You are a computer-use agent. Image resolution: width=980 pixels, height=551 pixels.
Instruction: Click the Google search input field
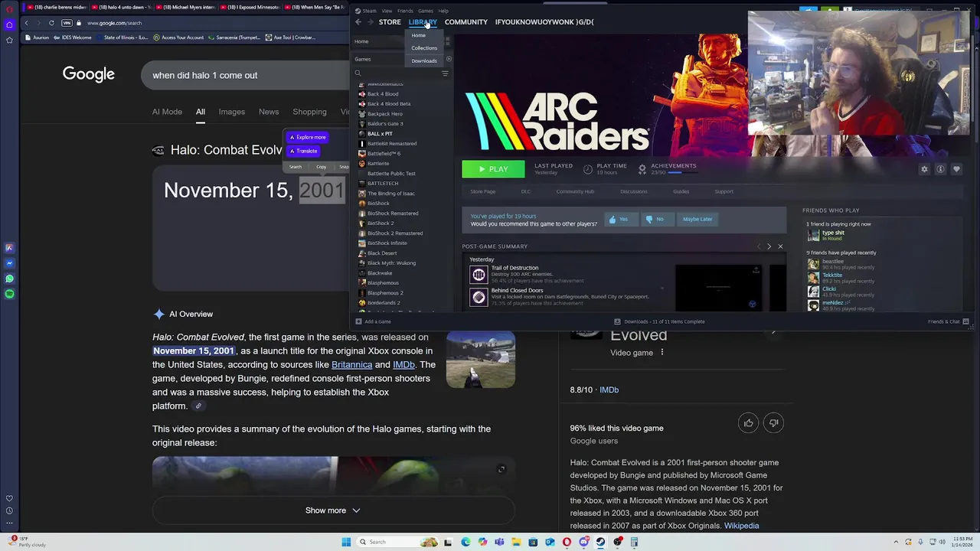245,75
